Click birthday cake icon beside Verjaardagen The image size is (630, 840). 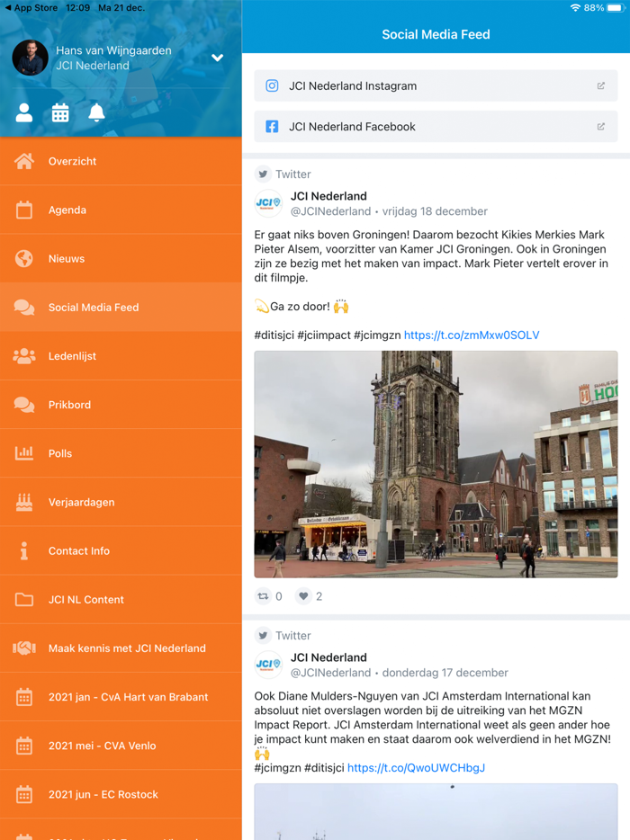24,502
